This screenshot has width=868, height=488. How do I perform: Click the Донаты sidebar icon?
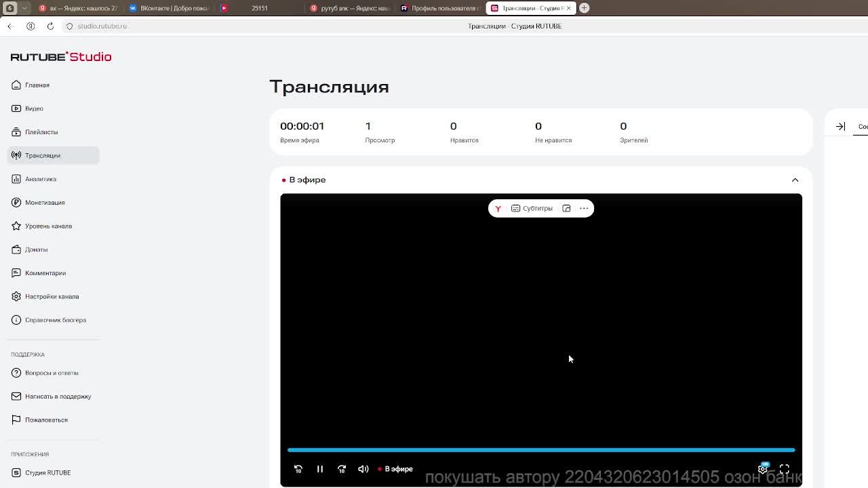[x=16, y=249]
